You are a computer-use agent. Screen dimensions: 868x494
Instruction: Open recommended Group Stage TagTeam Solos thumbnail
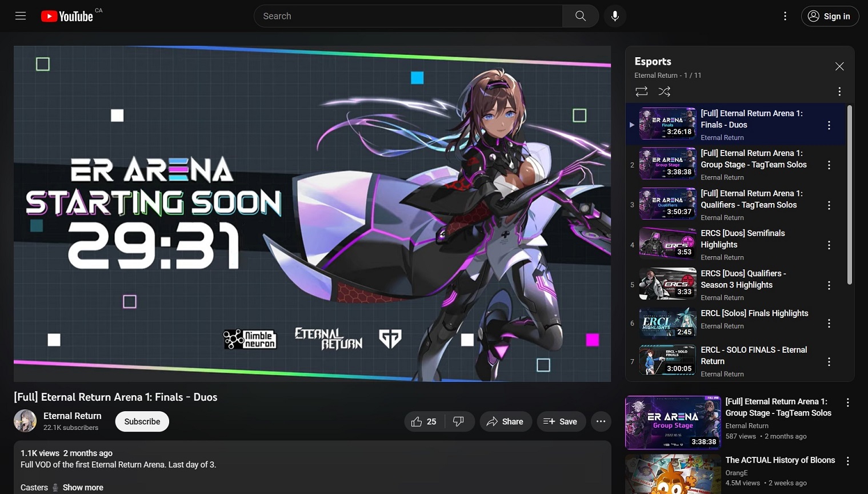673,423
